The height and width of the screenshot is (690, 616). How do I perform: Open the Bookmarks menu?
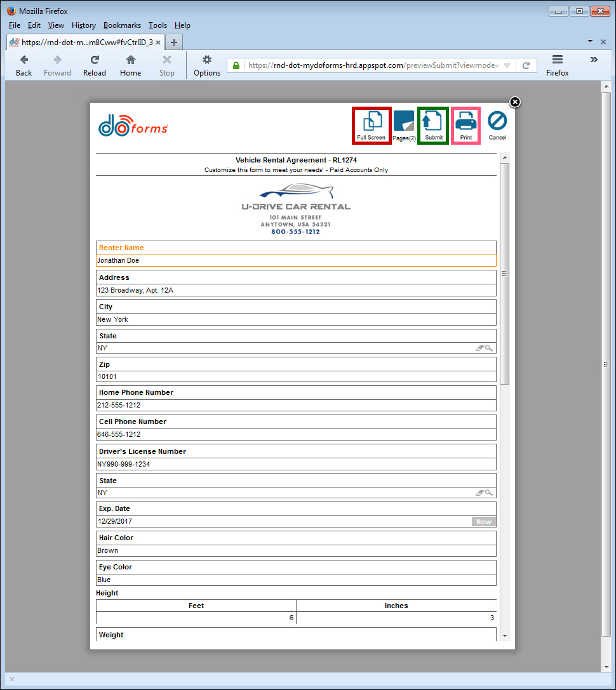point(122,25)
